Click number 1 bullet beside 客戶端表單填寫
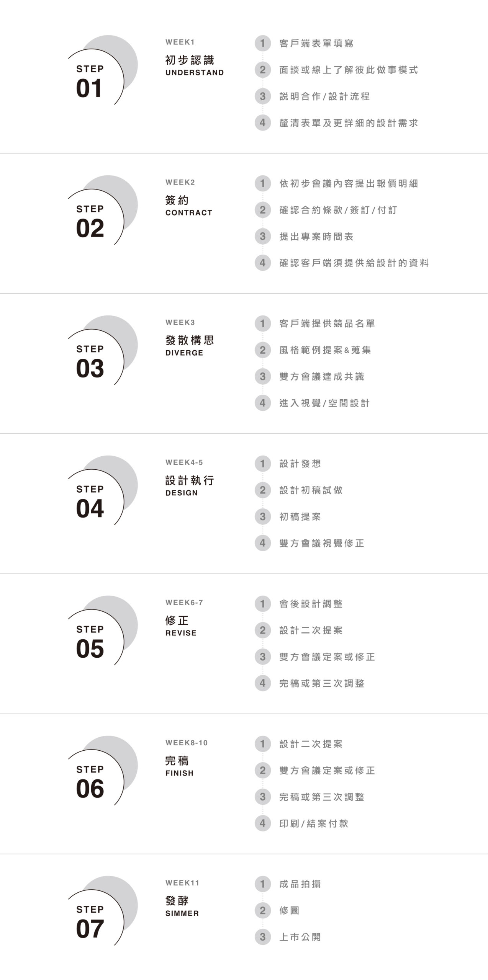488x980 pixels. pos(262,43)
